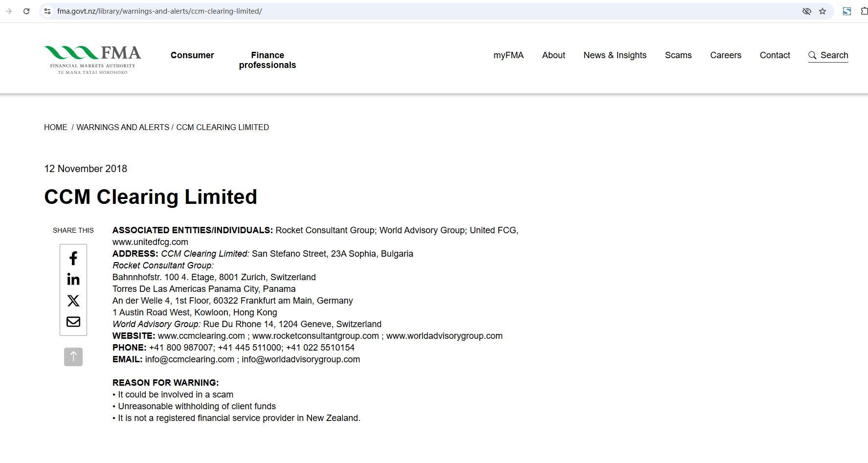Go to Scams section
868x463 pixels.
tap(678, 55)
